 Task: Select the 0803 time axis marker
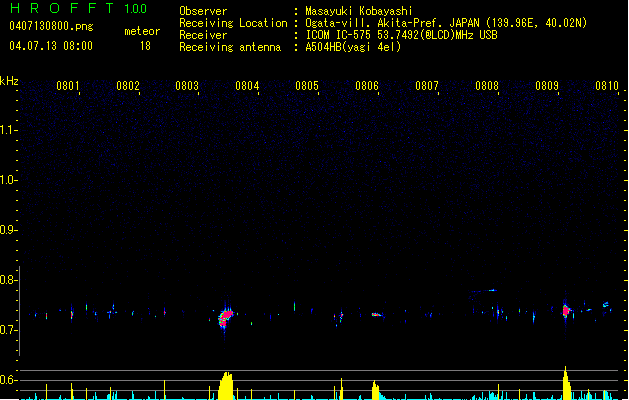(187, 86)
